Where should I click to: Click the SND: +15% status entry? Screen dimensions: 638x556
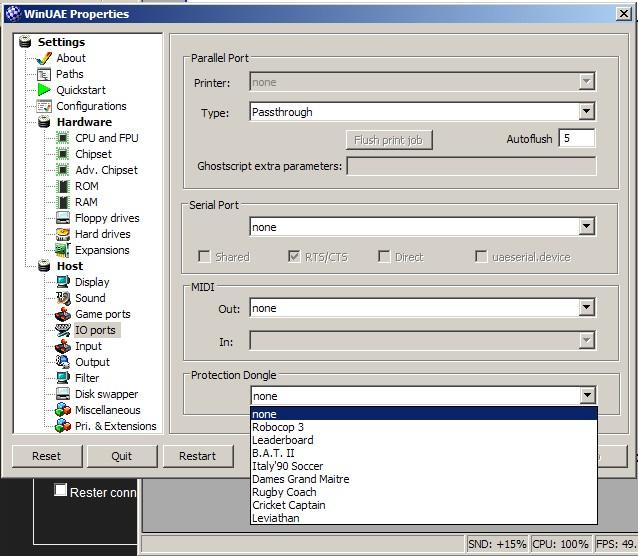tap(497, 544)
